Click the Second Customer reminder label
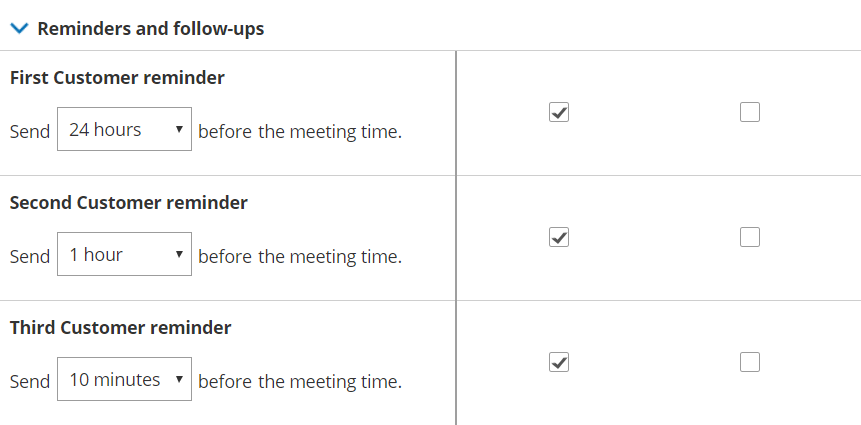The width and height of the screenshot is (861, 425). click(128, 203)
